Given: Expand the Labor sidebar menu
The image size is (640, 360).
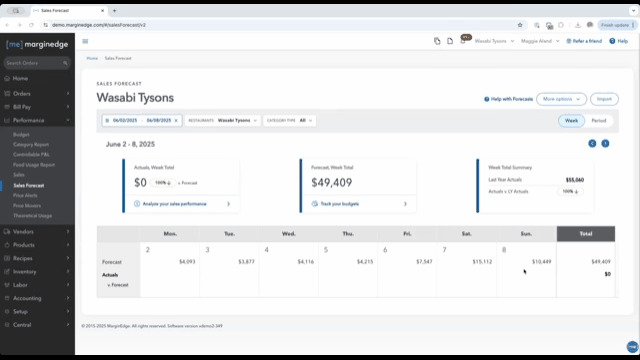Looking at the screenshot, I should pos(37,285).
